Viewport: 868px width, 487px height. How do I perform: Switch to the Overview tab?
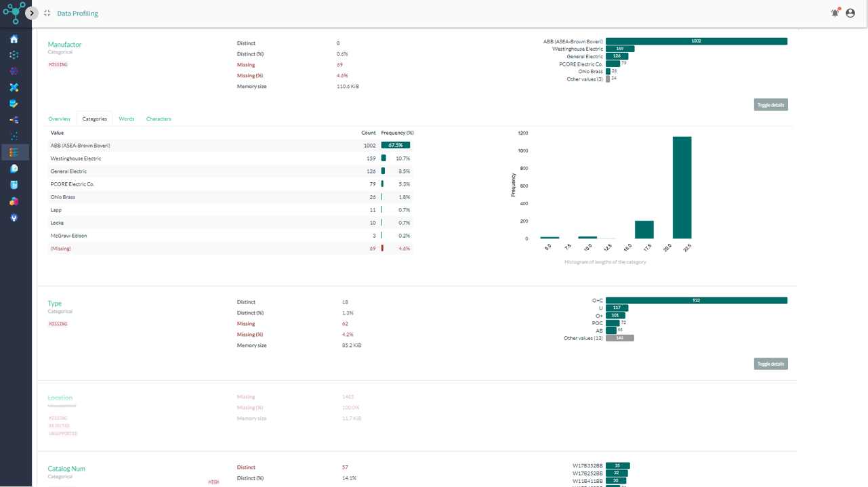click(x=59, y=119)
